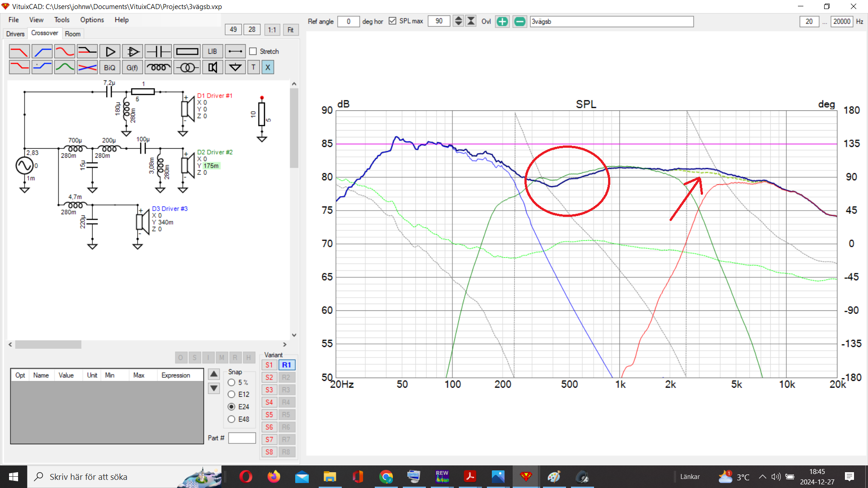
Task: Open the Tools menu
Action: pyautogui.click(x=62, y=20)
